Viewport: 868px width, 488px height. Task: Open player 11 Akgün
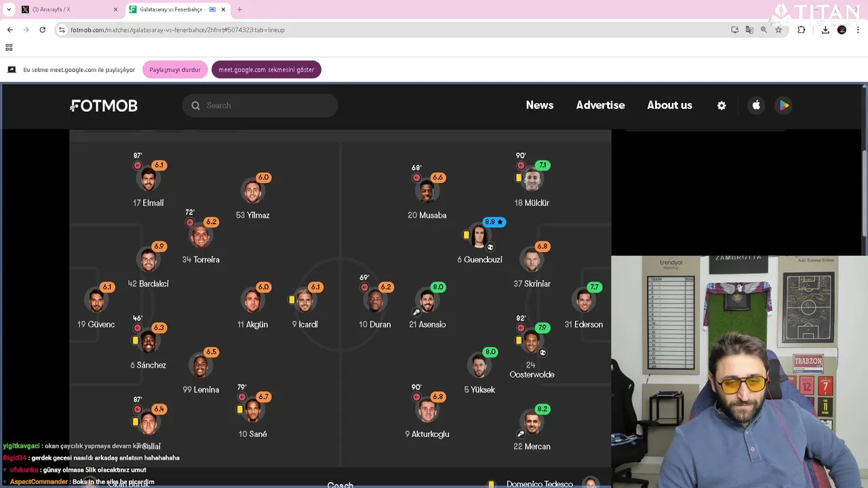tap(253, 301)
